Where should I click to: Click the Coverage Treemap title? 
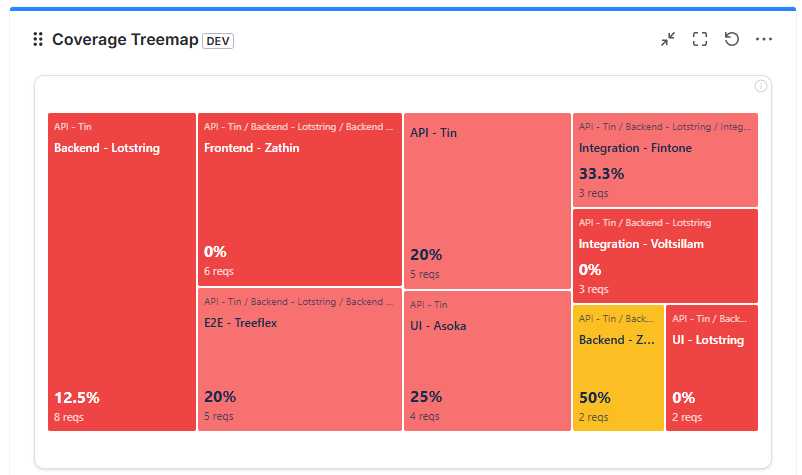pyautogui.click(x=124, y=40)
